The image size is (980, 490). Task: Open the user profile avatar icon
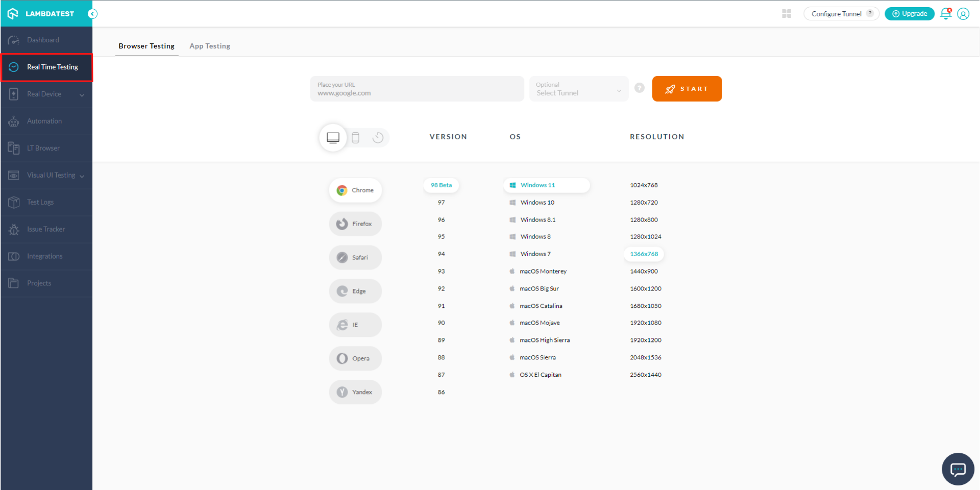coord(963,14)
